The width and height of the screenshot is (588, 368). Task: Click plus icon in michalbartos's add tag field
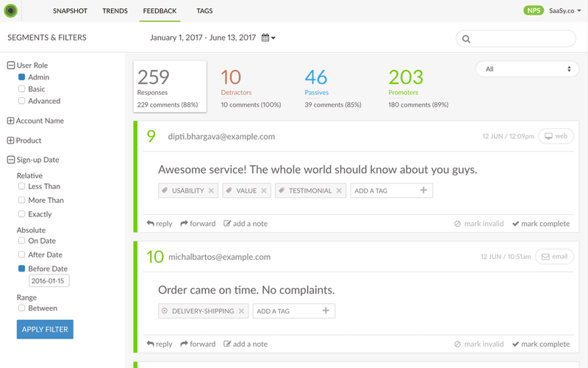coord(326,311)
